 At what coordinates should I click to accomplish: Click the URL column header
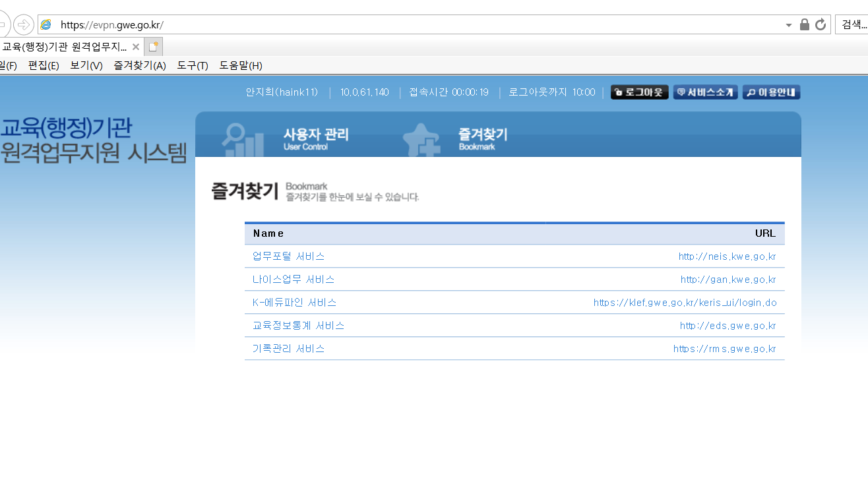[765, 233]
